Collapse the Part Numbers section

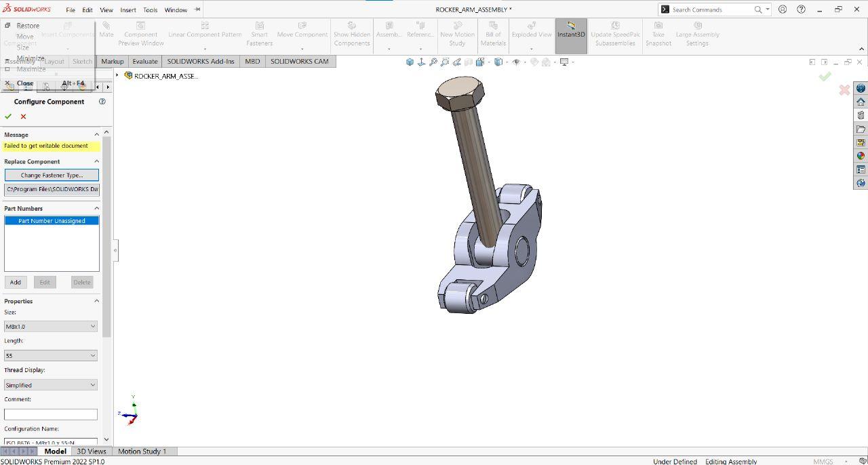pyautogui.click(x=96, y=208)
